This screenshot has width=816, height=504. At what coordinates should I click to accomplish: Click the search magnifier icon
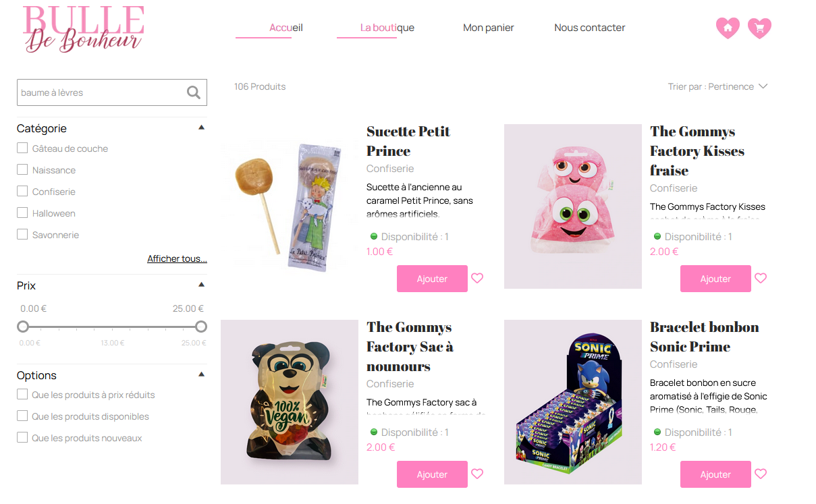pyautogui.click(x=194, y=93)
